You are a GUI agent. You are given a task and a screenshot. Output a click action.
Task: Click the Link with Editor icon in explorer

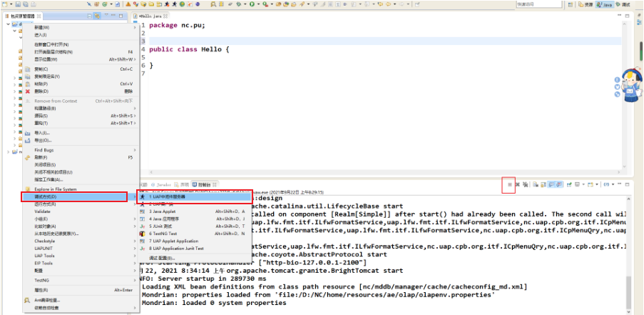[x=97, y=16]
